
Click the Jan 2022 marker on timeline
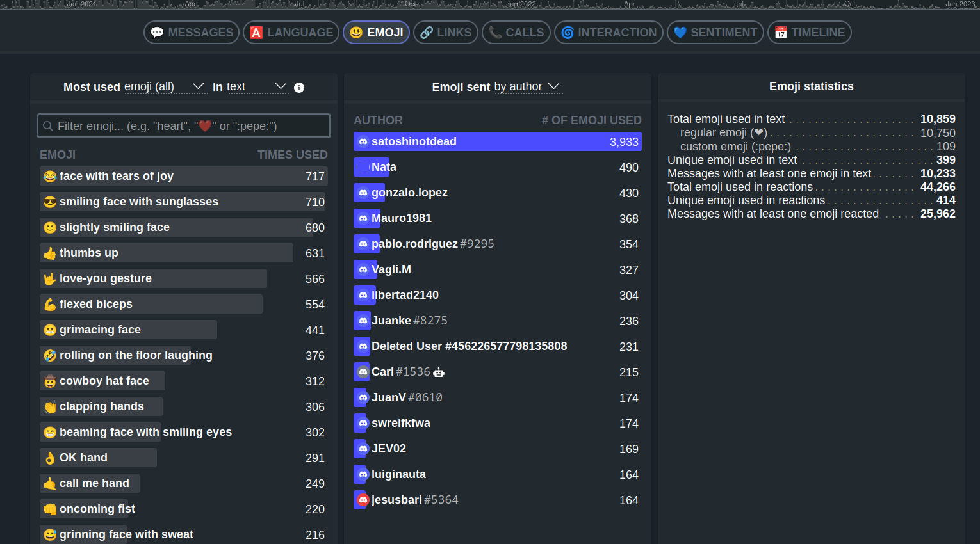521,4
